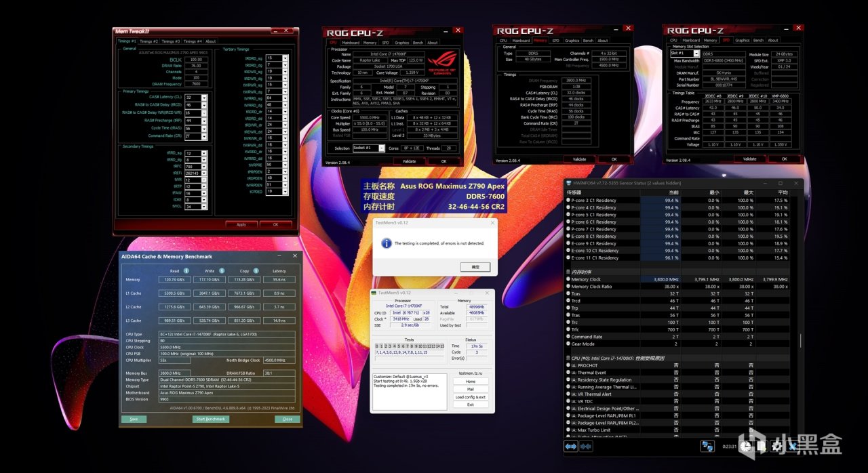Click HWiNFO close sensors X icon
The width and height of the screenshot is (868, 473).
coord(792,446)
